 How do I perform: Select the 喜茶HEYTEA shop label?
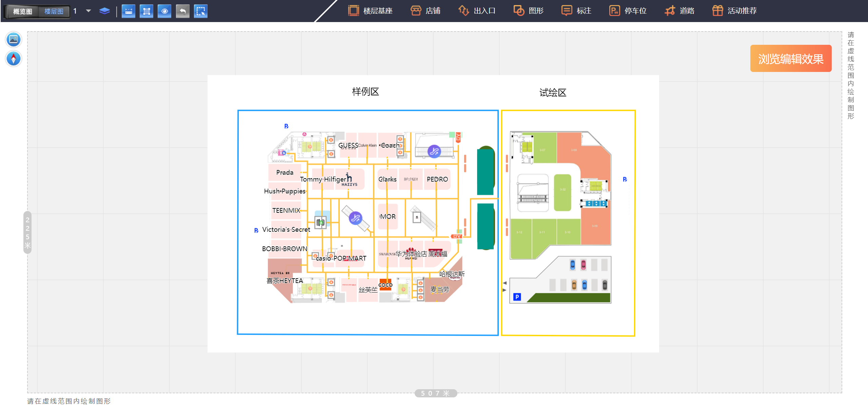pos(284,281)
